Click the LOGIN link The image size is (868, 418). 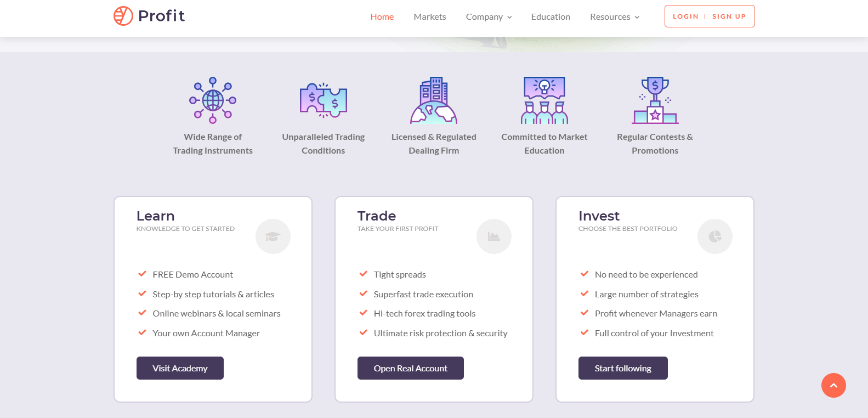685,16
